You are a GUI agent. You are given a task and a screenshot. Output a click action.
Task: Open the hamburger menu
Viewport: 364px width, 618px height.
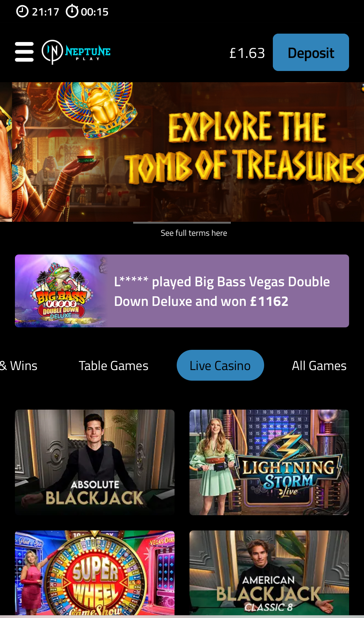(24, 52)
